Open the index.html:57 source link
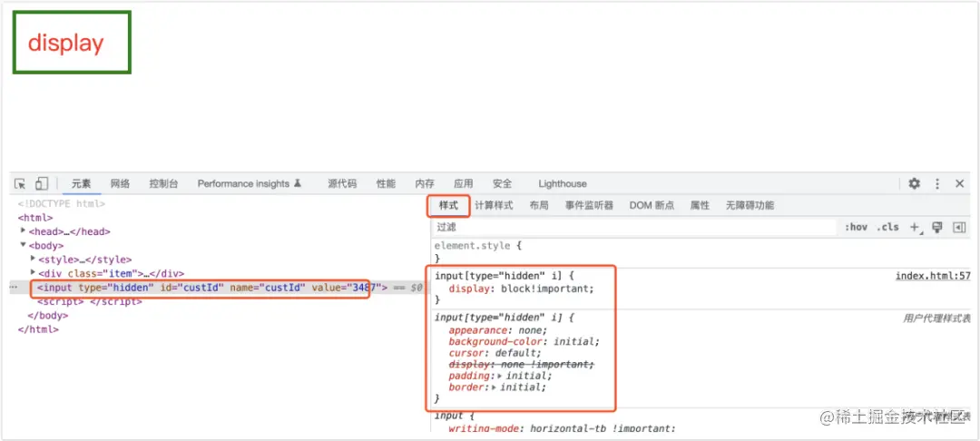Viewport: 980px width, 441px height. pos(933,276)
